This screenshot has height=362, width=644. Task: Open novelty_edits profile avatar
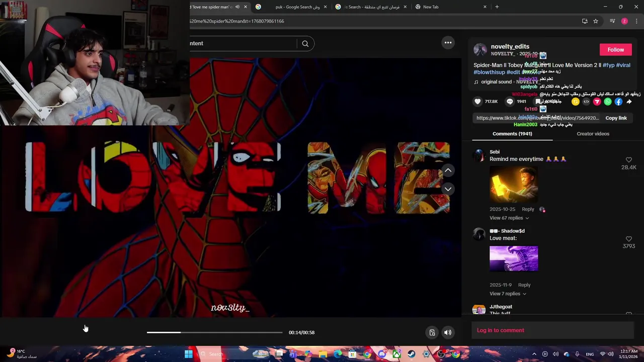480,50
